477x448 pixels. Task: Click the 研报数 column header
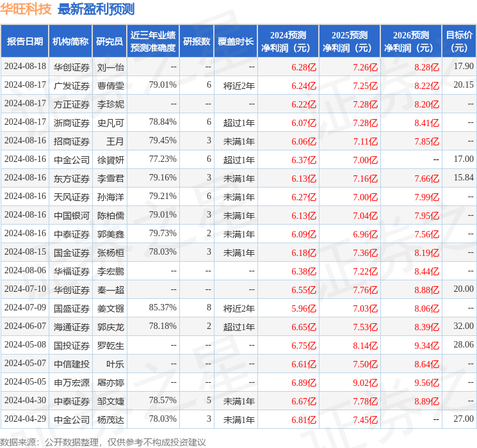coord(197,42)
